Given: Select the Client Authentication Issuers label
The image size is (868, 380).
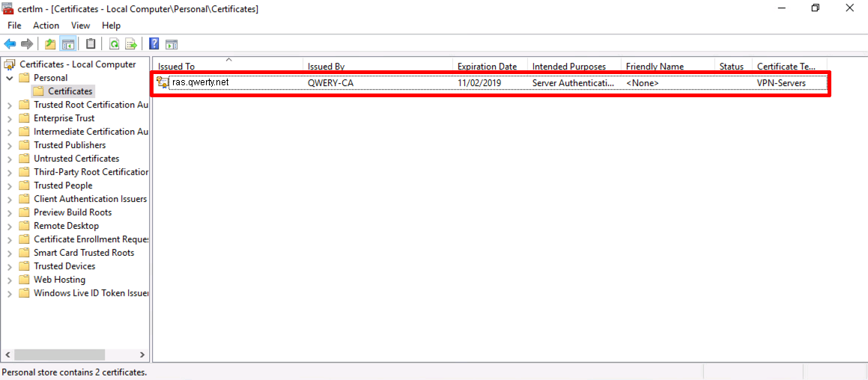Looking at the screenshot, I should point(90,198).
